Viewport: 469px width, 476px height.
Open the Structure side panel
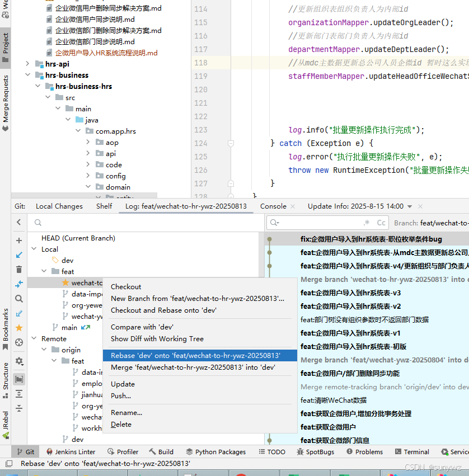6,380
